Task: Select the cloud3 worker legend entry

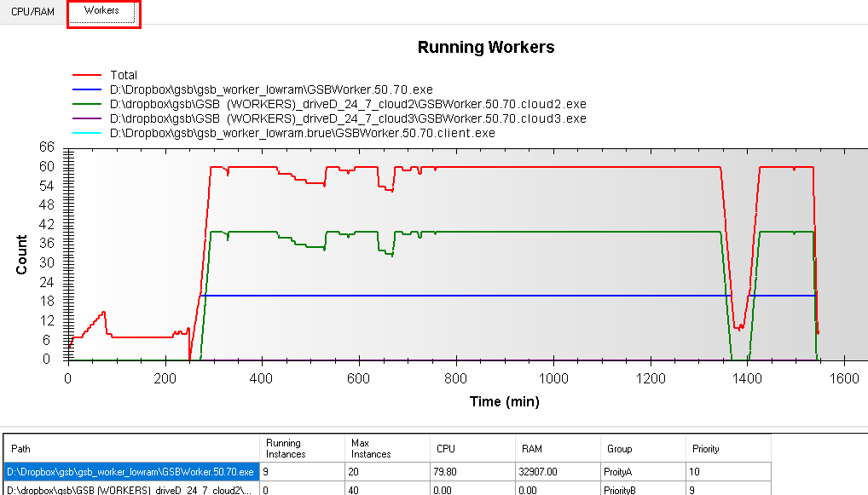Action: [x=348, y=118]
